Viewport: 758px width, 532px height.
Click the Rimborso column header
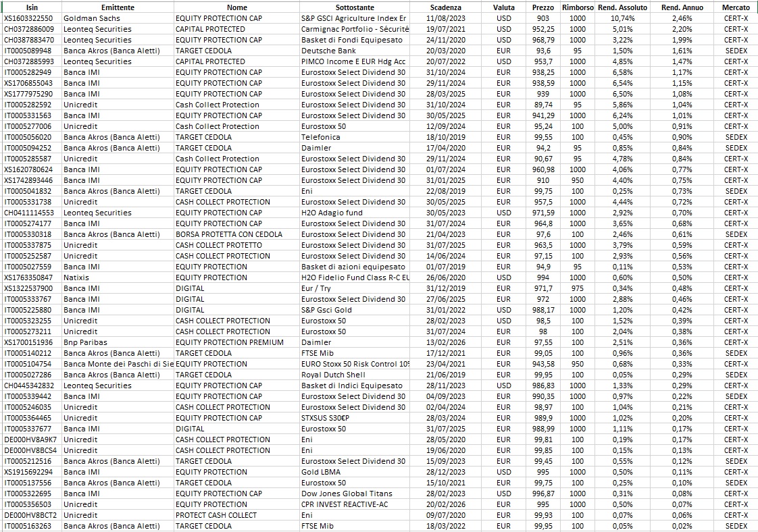[578, 7]
